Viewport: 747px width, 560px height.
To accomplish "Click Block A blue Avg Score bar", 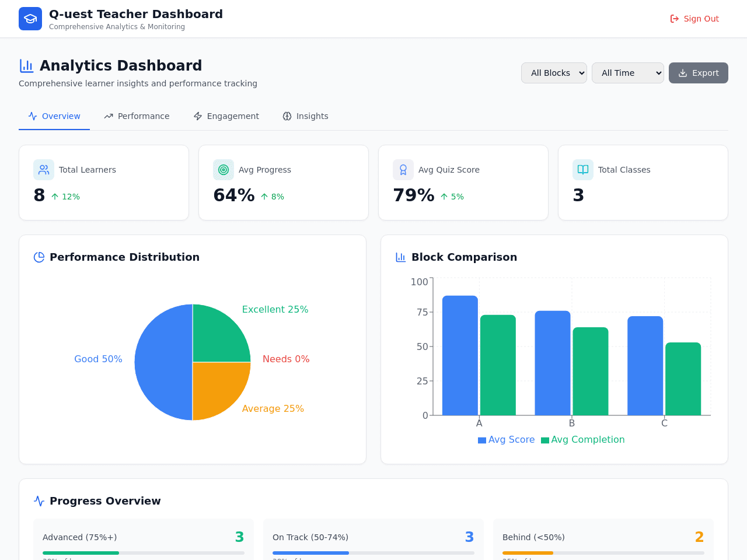I will click(x=460, y=355).
